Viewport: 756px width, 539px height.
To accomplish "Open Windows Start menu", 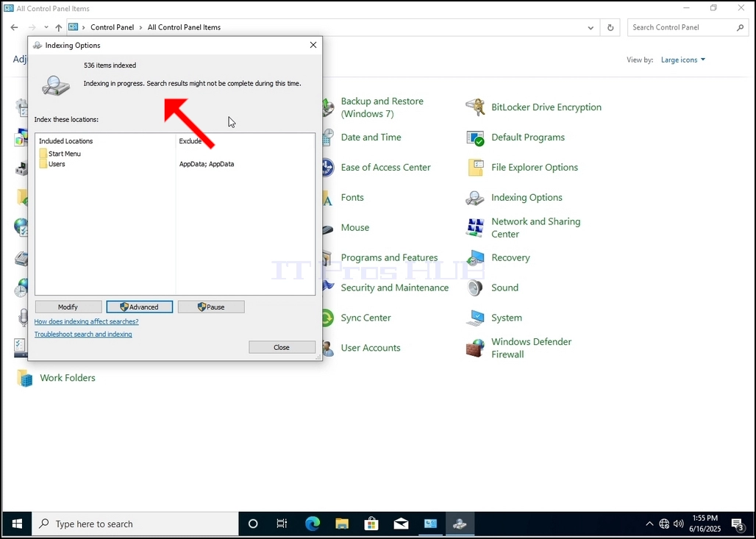I will pos(17,524).
